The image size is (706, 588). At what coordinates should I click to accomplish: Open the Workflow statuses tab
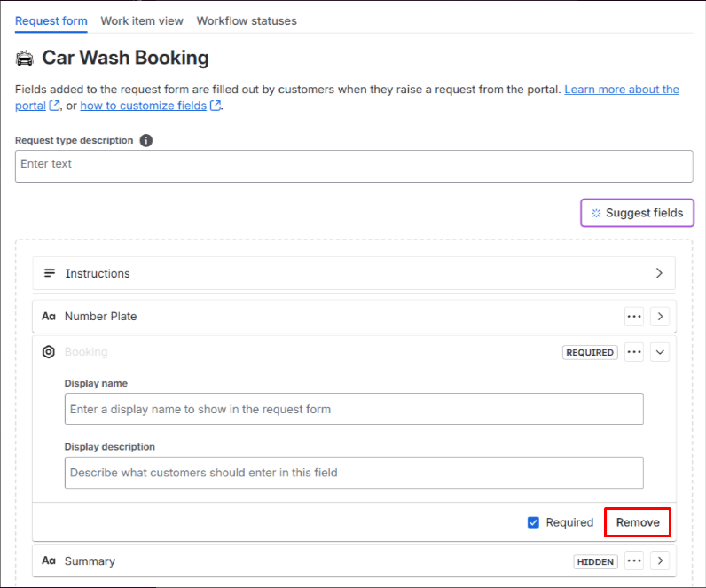coord(247,20)
